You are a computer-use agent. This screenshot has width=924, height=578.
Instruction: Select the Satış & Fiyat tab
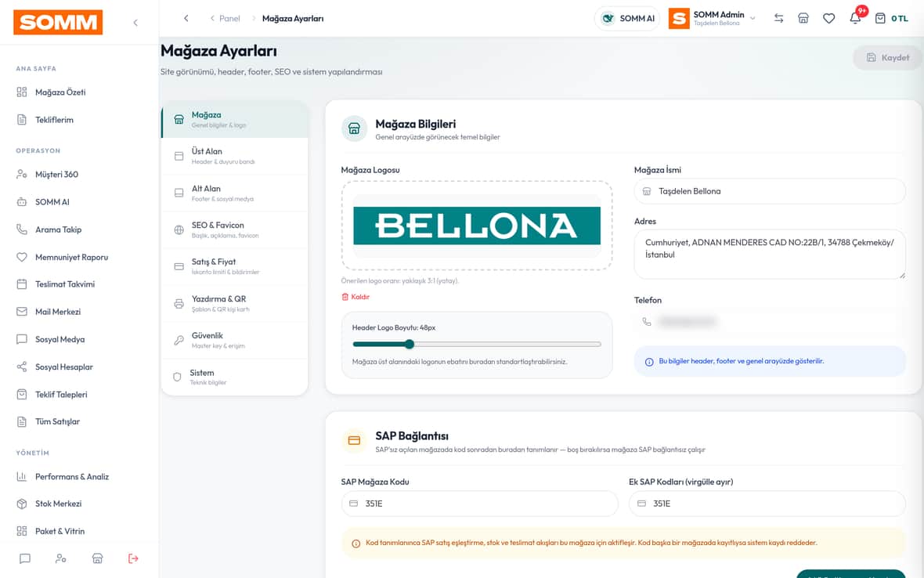point(235,266)
